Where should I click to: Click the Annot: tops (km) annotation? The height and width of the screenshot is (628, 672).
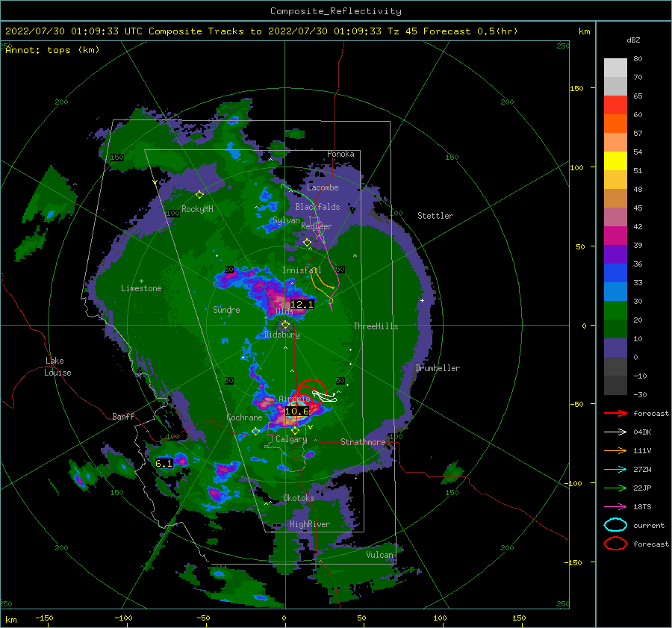click(52, 50)
